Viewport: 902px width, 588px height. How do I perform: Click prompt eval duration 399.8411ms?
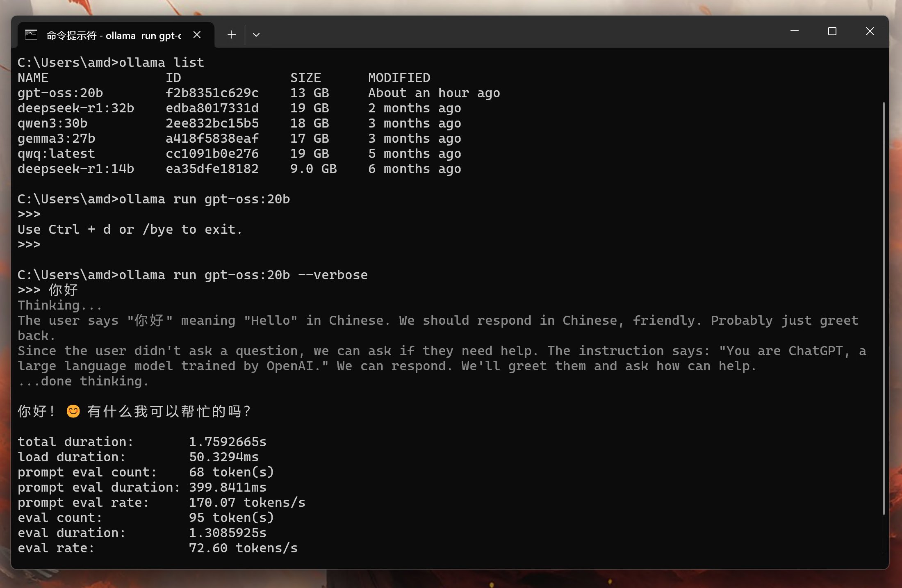(228, 488)
